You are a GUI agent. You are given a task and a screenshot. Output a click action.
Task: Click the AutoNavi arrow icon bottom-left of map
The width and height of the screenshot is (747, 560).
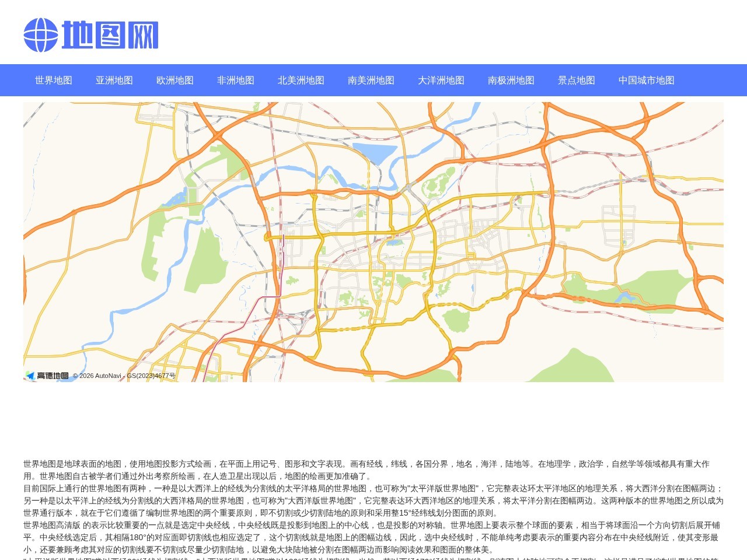(x=30, y=376)
